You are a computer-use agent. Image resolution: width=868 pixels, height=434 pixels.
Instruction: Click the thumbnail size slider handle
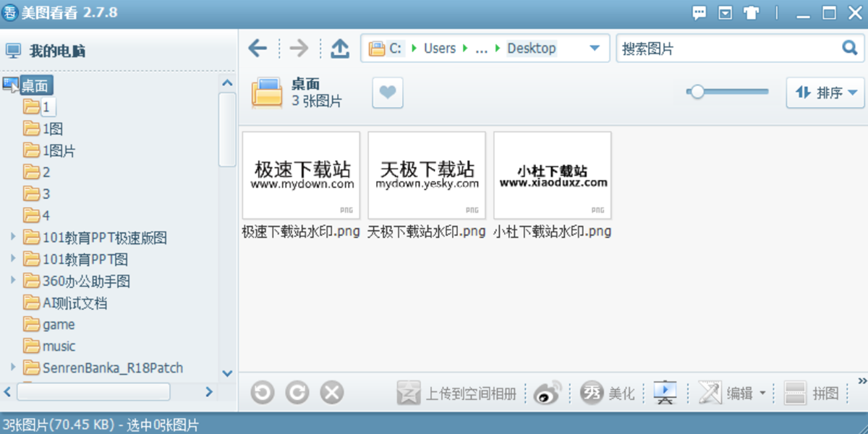tap(697, 92)
